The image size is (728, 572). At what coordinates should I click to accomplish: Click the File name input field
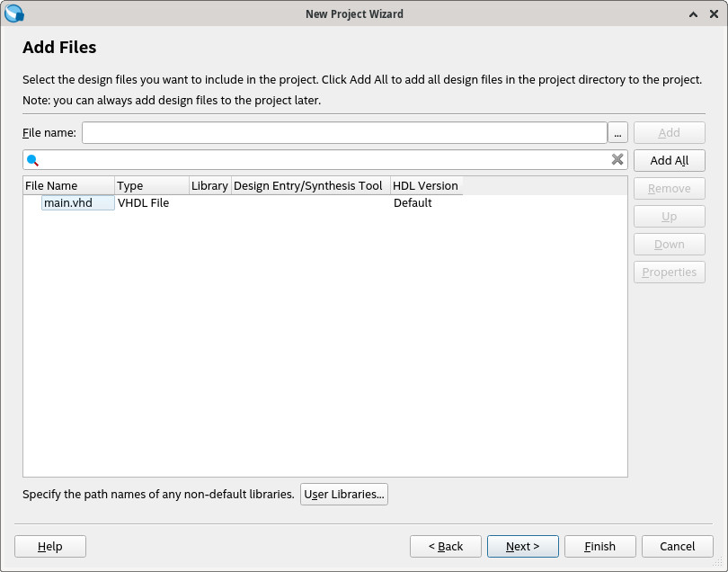pyautogui.click(x=344, y=133)
